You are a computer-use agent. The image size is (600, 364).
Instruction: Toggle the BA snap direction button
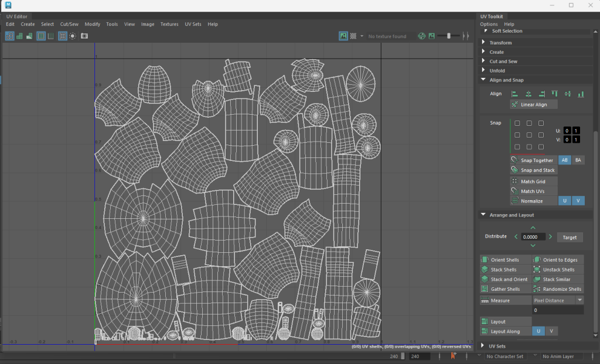pyautogui.click(x=578, y=160)
